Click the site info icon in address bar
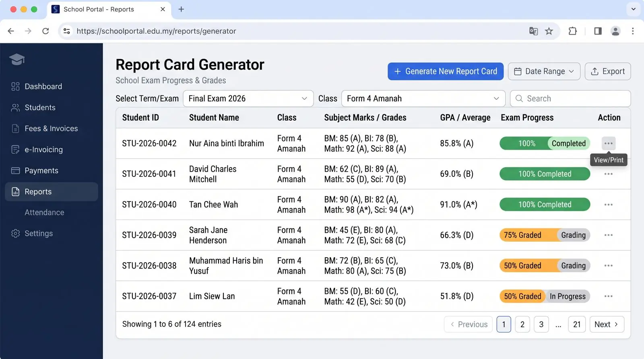Screen dimensions: 644x359 click(67, 31)
